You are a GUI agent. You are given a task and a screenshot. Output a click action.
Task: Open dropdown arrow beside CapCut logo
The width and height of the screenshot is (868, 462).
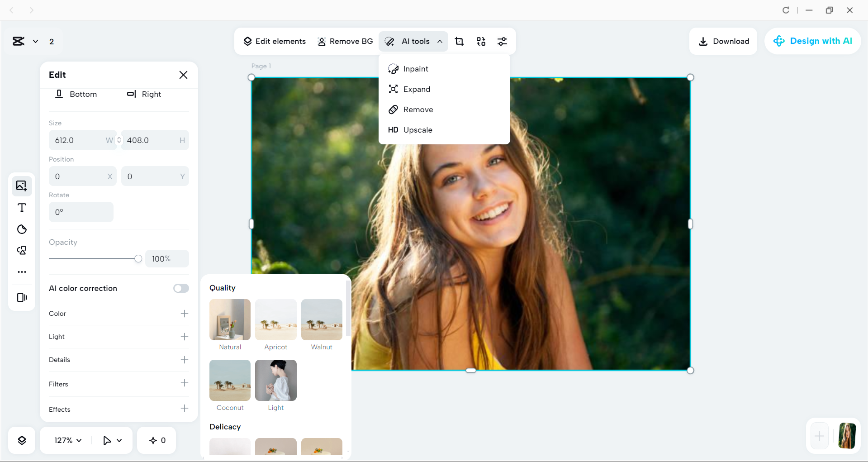(x=35, y=41)
